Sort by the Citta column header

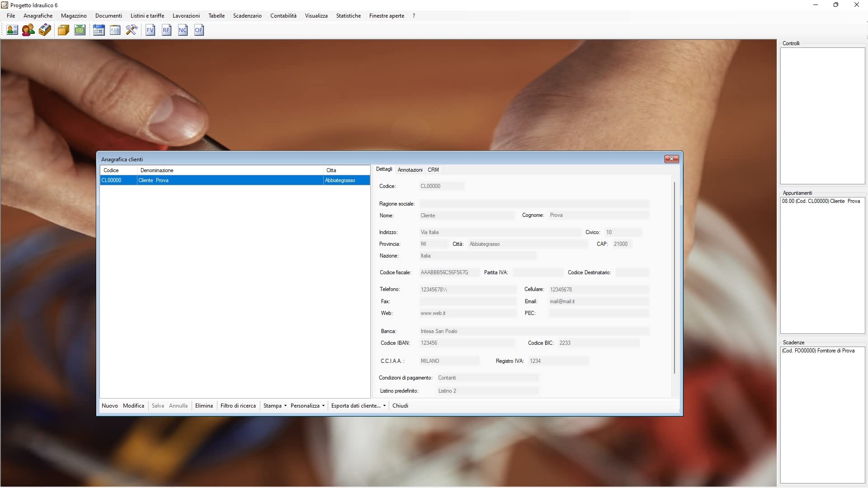point(347,170)
